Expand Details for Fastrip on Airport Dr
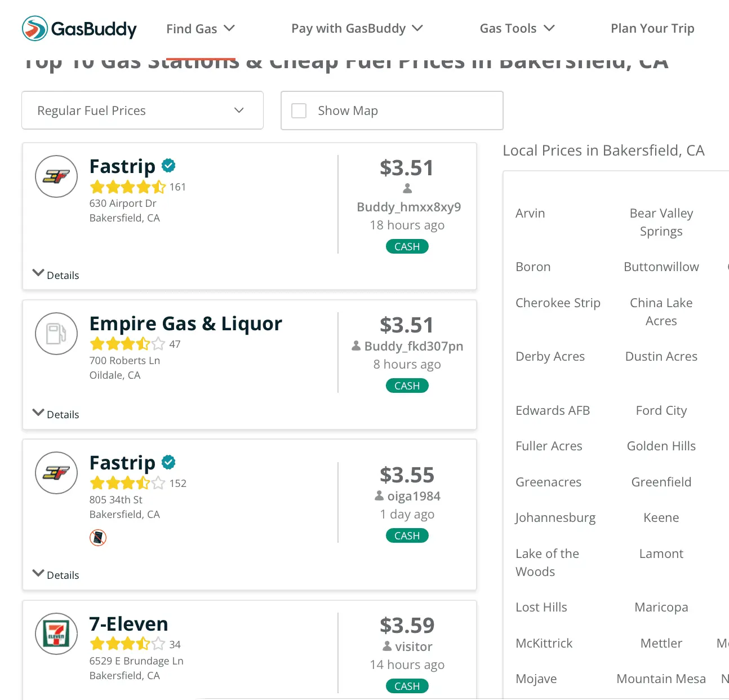The width and height of the screenshot is (729, 700). [x=56, y=275]
